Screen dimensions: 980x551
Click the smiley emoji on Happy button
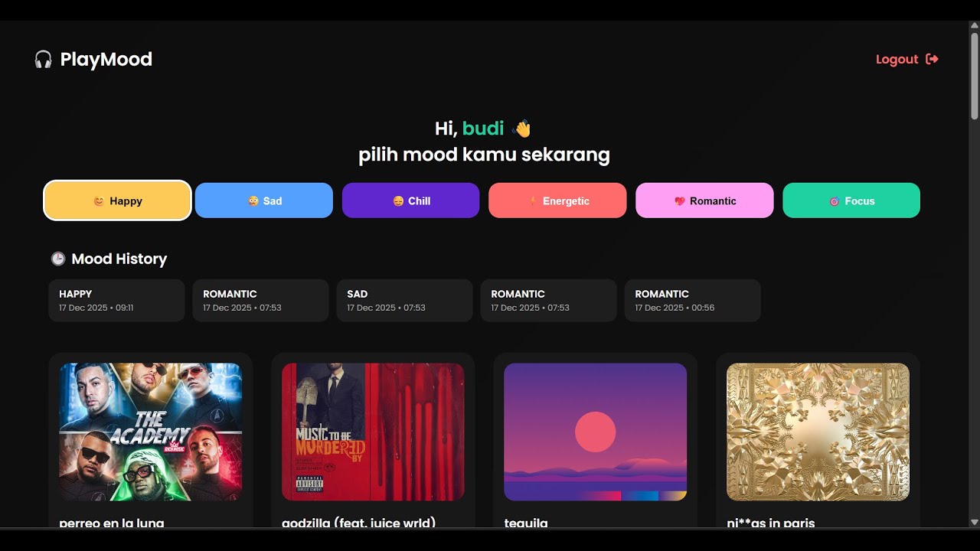[x=99, y=201]
